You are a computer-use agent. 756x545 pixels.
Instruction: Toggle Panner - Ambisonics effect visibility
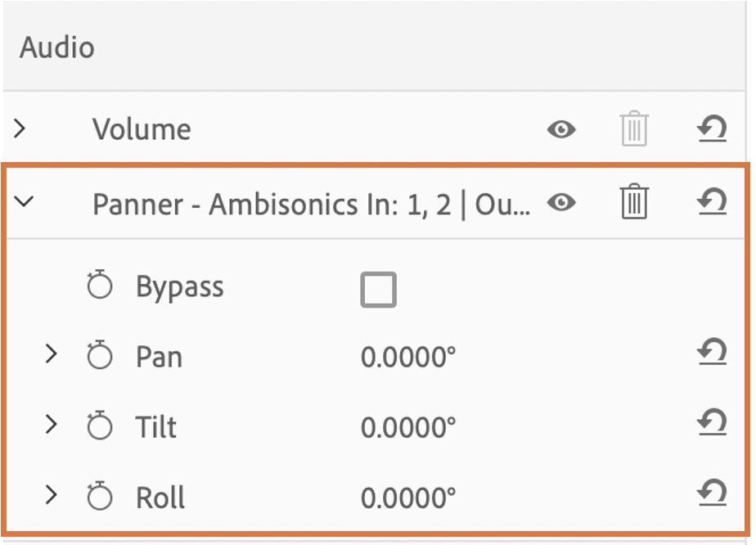pos(561,202)
